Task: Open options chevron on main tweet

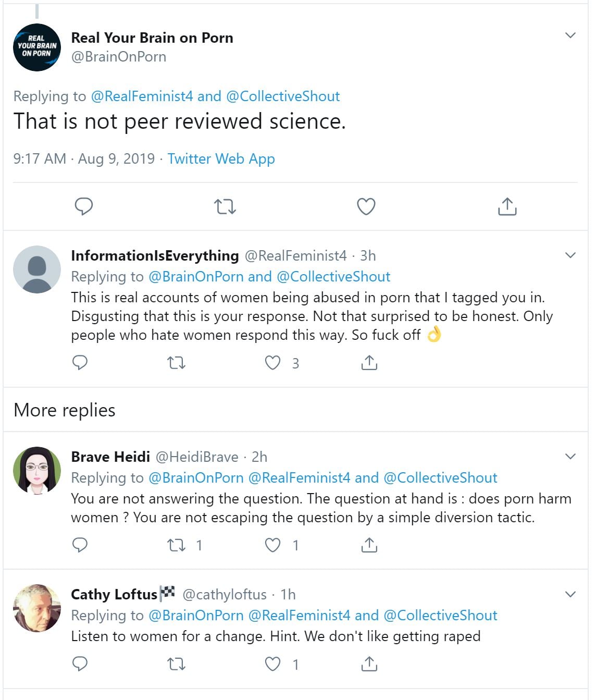Action: pos(570,35)
